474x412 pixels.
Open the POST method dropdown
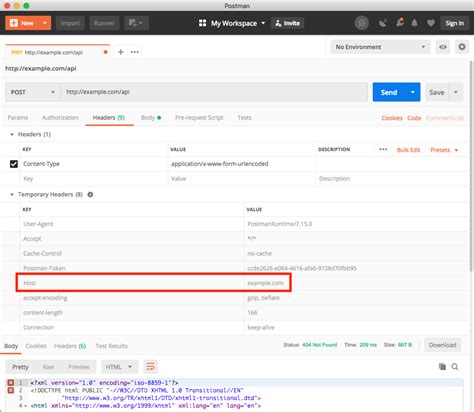(x=33, y=92)
